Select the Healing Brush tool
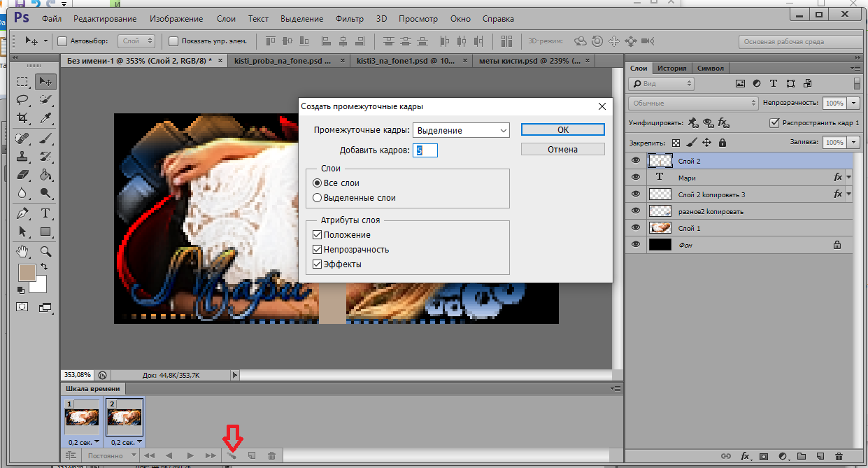Image resolution: width=868 pixels, height=468 pixels. [x=23, y=138]
